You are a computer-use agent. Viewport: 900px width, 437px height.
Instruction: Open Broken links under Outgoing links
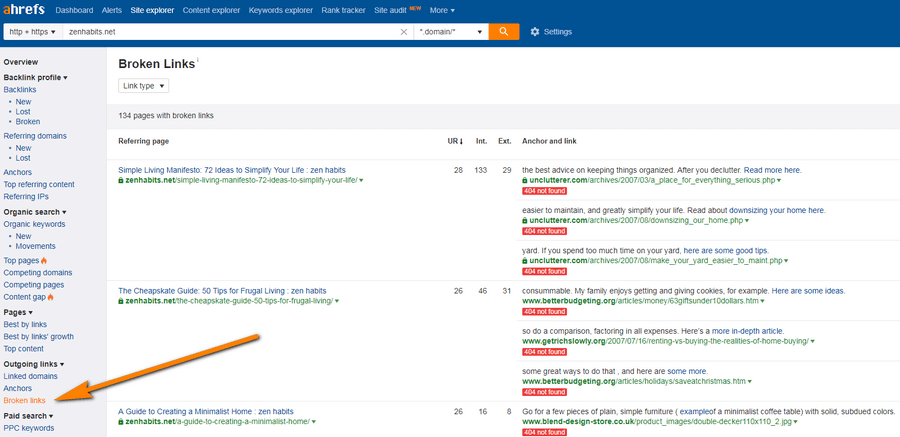tap(24, 400)
